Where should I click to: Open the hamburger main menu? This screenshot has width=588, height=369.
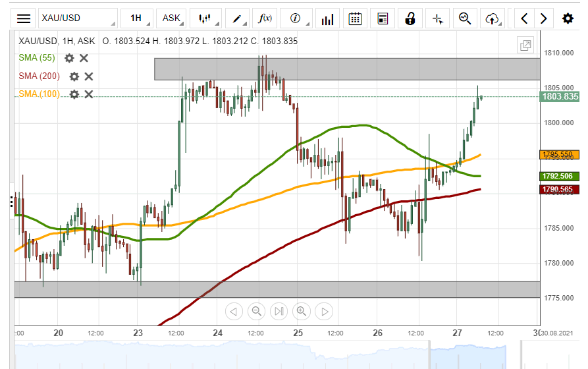point(24,18)
